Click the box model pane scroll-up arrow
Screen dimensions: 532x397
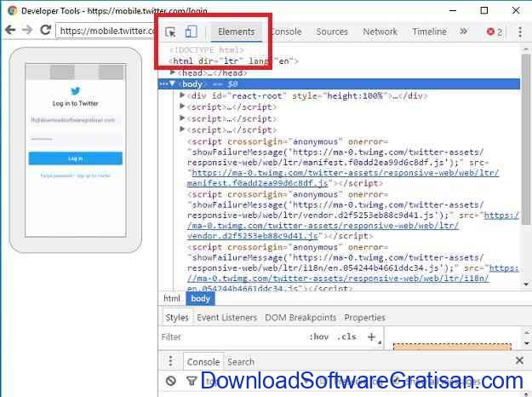[x=527, y=333]
